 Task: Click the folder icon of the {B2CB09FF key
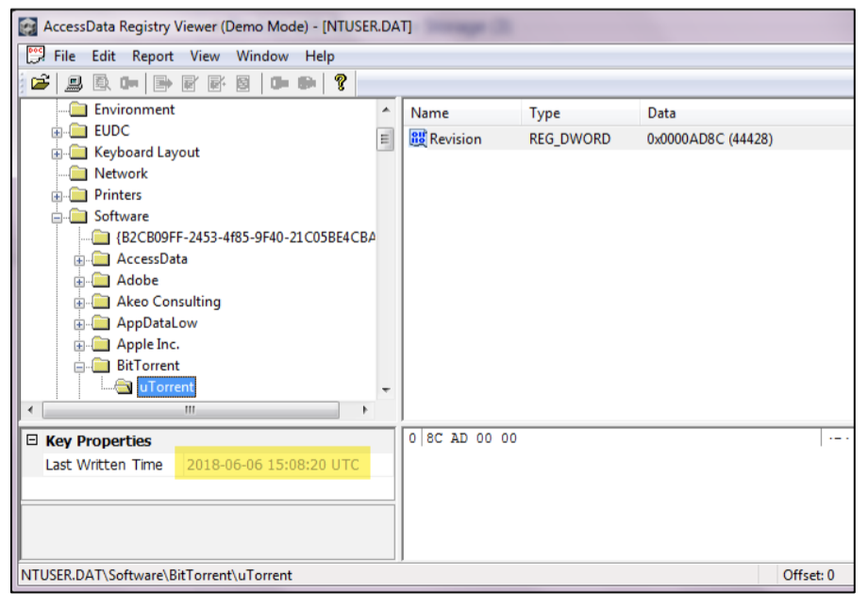tap(101, 238)
